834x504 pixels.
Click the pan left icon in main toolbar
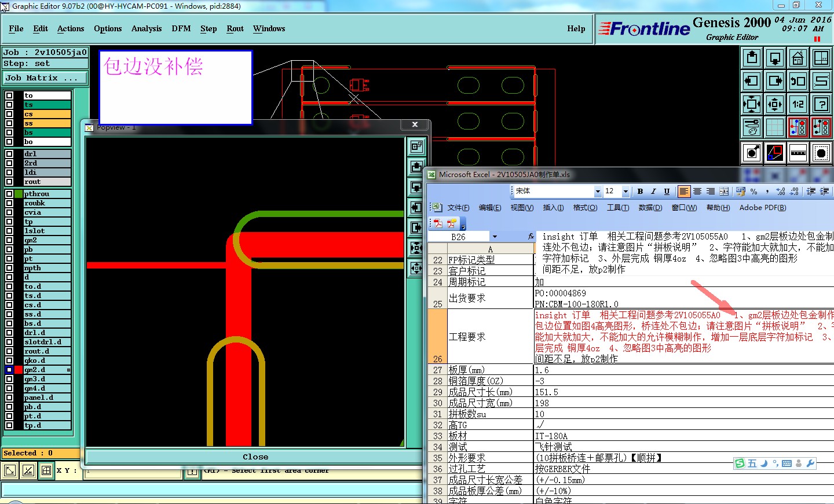pos(752,81)
